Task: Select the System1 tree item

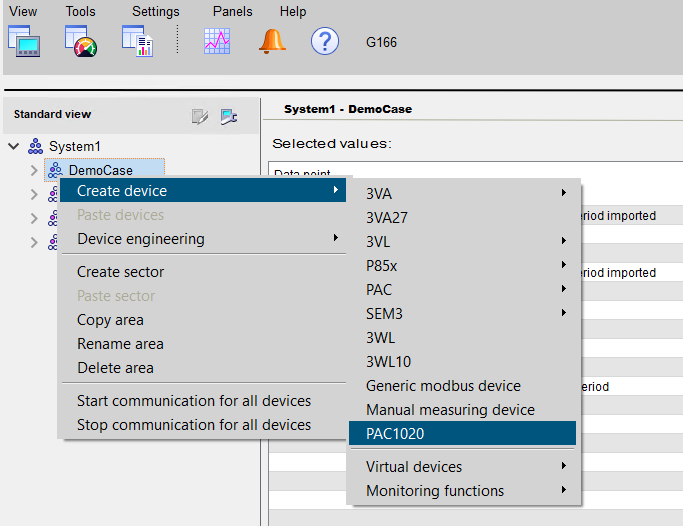Action: (74, 146)
